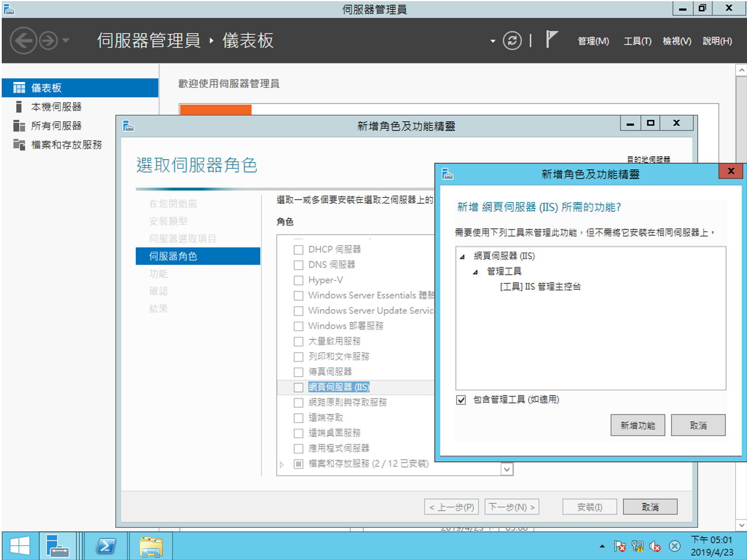Click the 新增功能 button
The width and height of the screenshot is (747, 560).
click(x=638, y=425)
